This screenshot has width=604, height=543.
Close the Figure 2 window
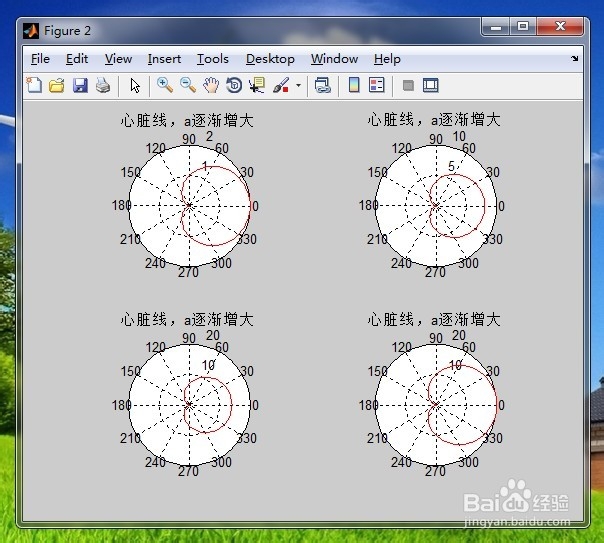pos(560,27)
